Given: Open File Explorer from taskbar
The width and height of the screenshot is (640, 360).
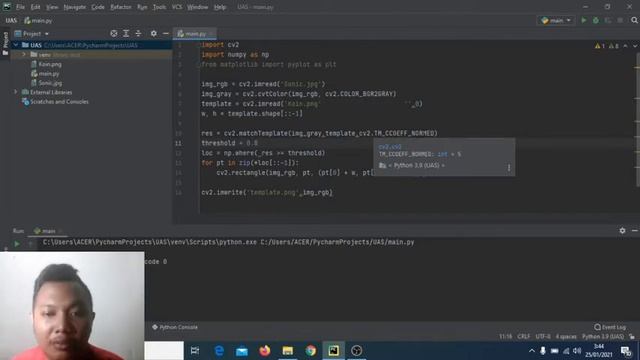Looking at the screenshot, I should point(288,351).
